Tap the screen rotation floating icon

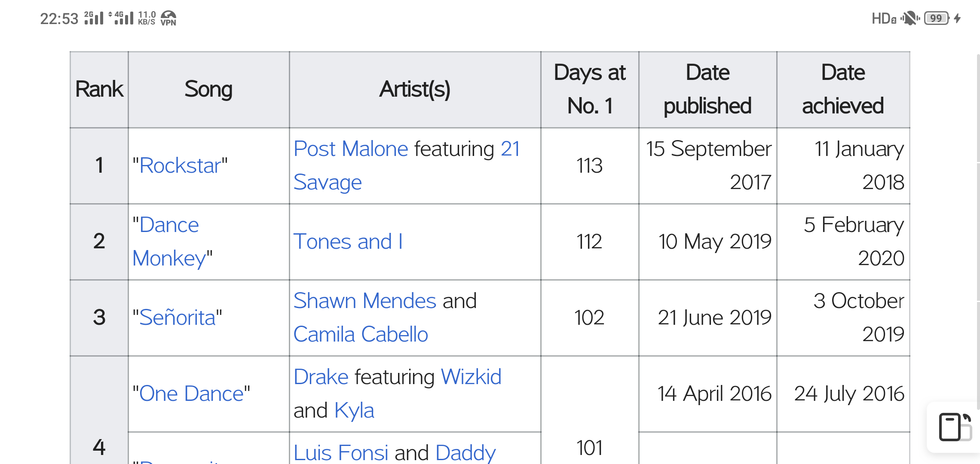[955, 427]
